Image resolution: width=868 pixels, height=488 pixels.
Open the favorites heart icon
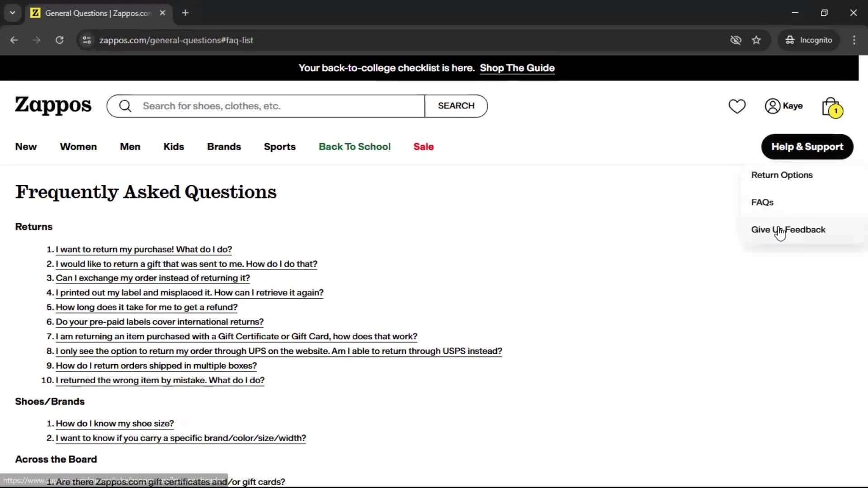(737, 106)
